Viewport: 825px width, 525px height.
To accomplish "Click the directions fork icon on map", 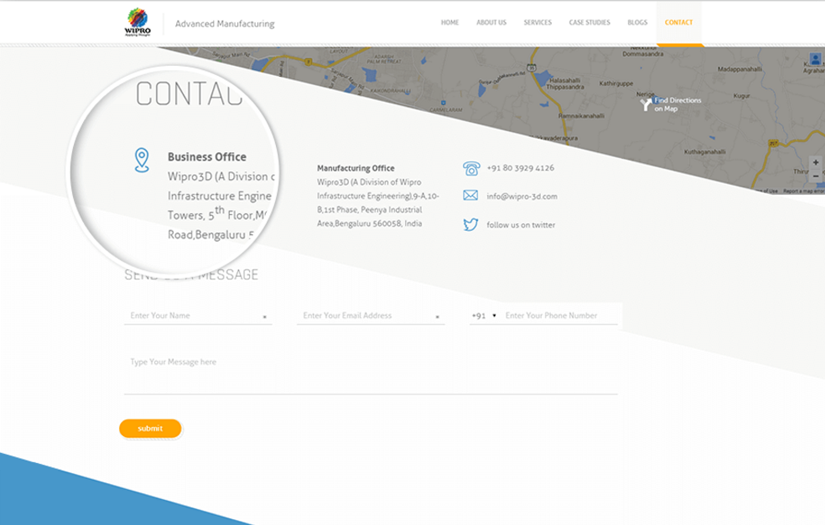I will [x=646, y=104].
